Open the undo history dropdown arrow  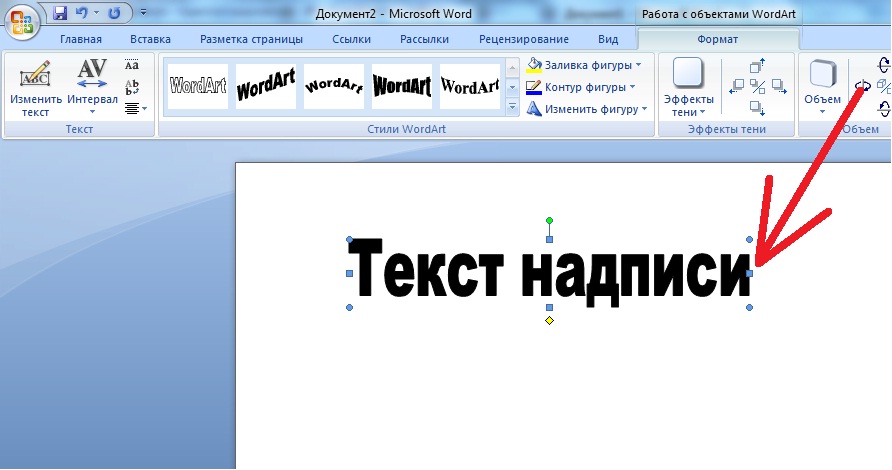(x=96, y=13)
